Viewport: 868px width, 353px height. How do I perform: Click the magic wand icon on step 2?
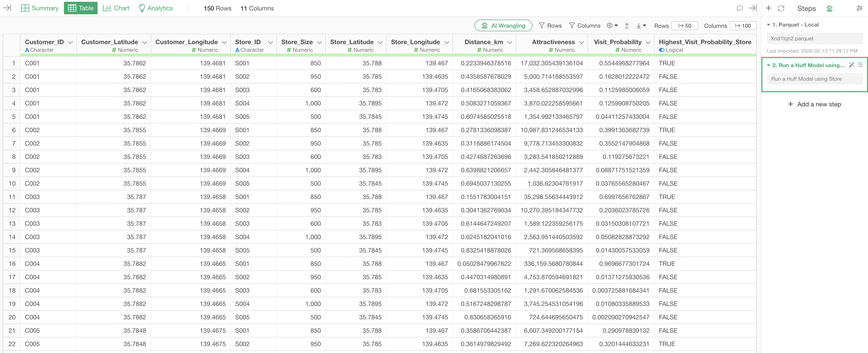tap(852, 65)
